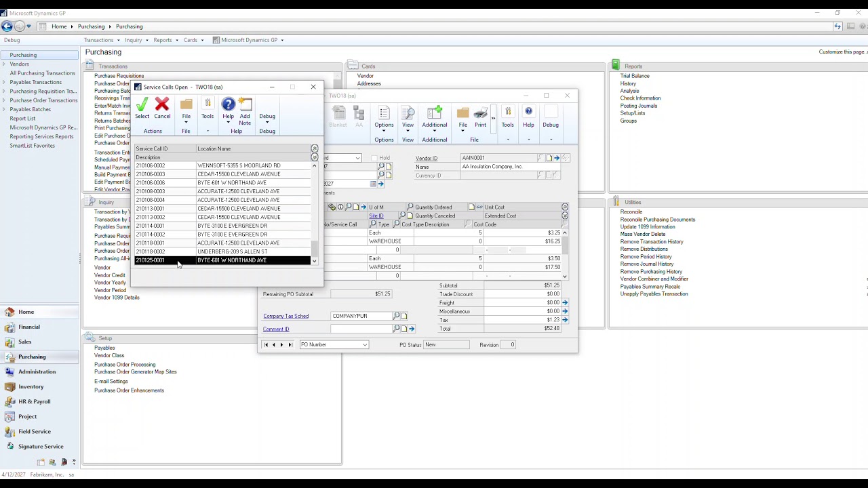The height and width of the screenshot is (488, 868).
Task: Open Mass Vendor Delete utility
Action: 643,235
